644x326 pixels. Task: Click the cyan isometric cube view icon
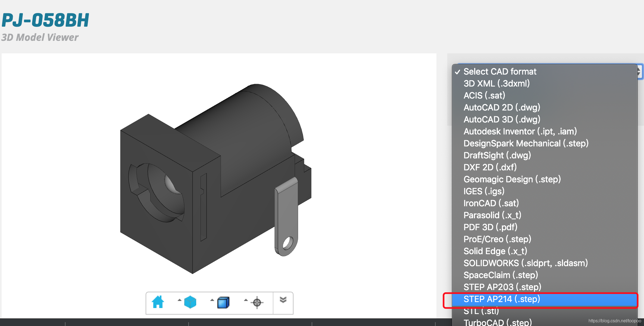click(190, 302)
